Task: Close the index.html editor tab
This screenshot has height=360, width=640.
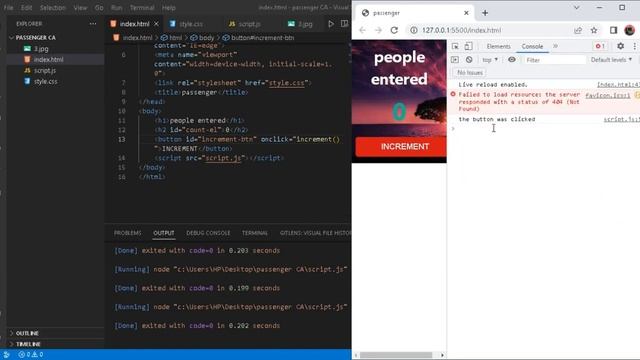Action: click(156, 24)
